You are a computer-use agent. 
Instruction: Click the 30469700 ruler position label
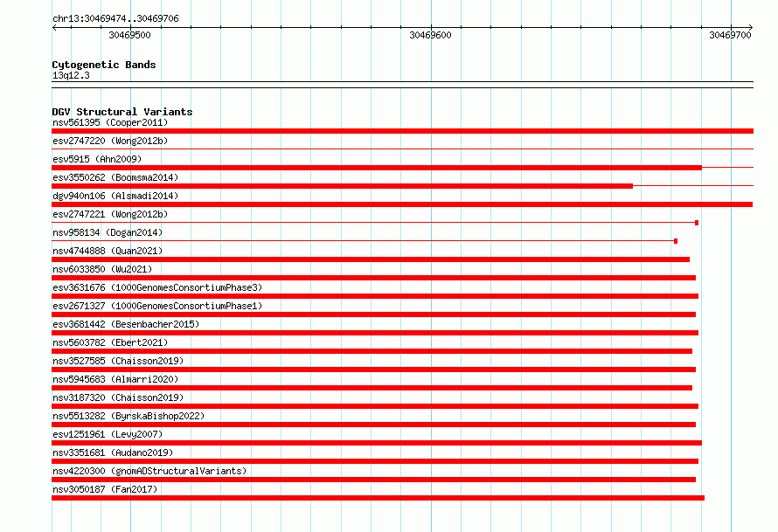[x=731, y=35]
